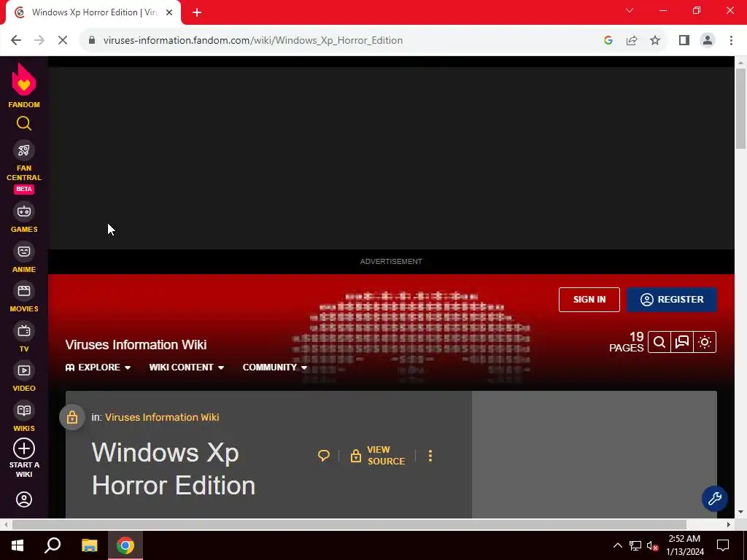Go to Fan Central beta
Screen dimensions: 747x560
tap(24, 167)
